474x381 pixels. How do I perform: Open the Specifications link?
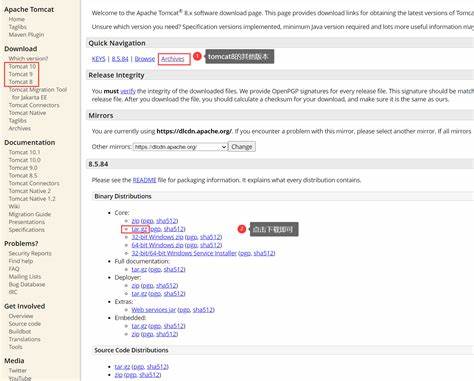[x=27, y=230]
